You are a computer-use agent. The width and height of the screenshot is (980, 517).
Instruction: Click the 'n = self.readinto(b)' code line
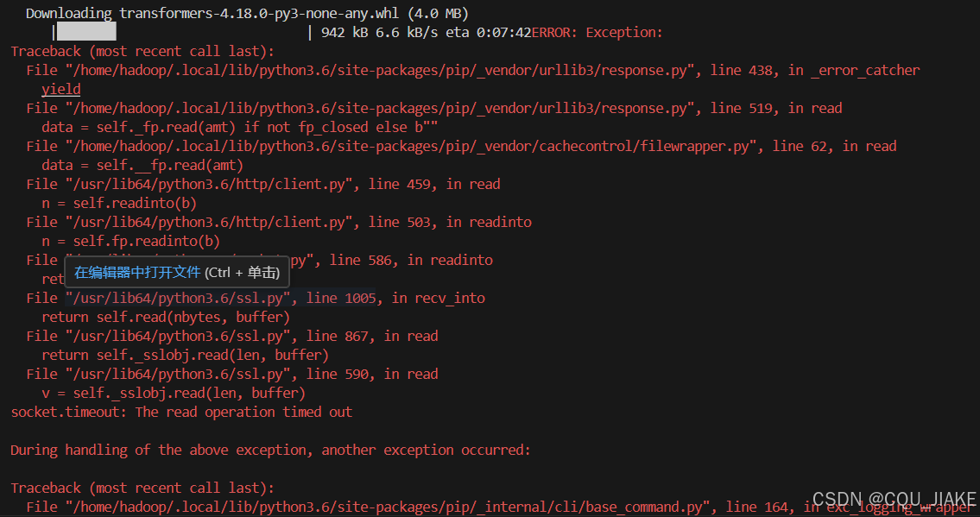click(119, 204)
